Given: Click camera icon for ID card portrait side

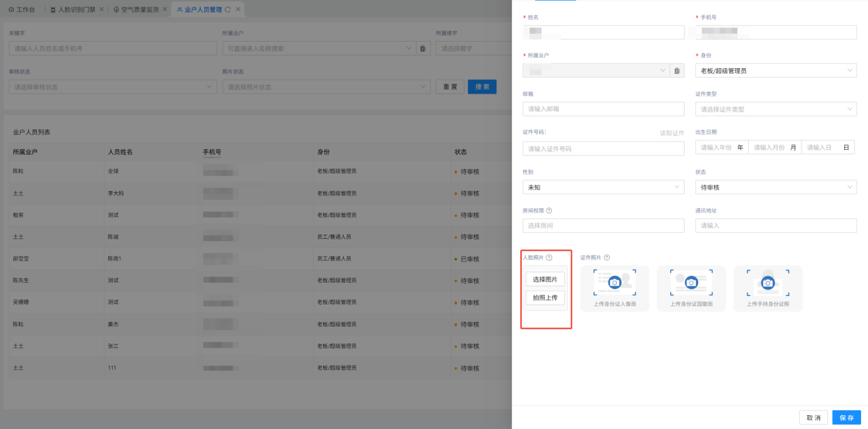Looking at the screenshot, I should point(615,282).
